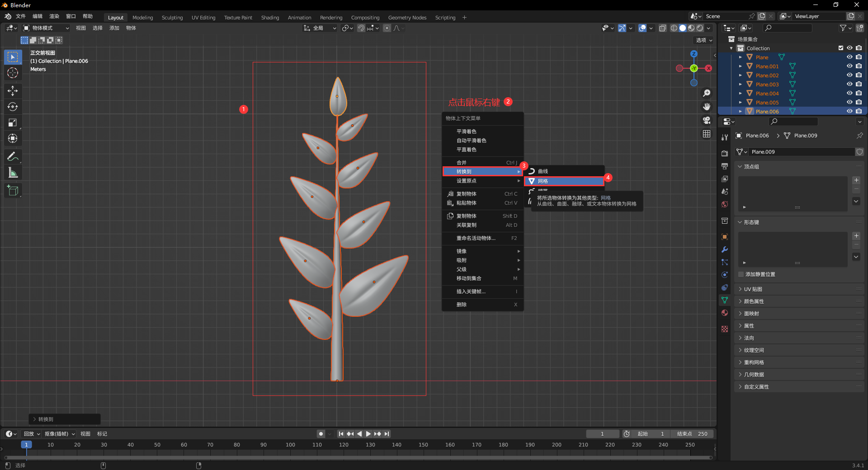
Task: Select the Measure ruler tool
Action: click(13, 173)
